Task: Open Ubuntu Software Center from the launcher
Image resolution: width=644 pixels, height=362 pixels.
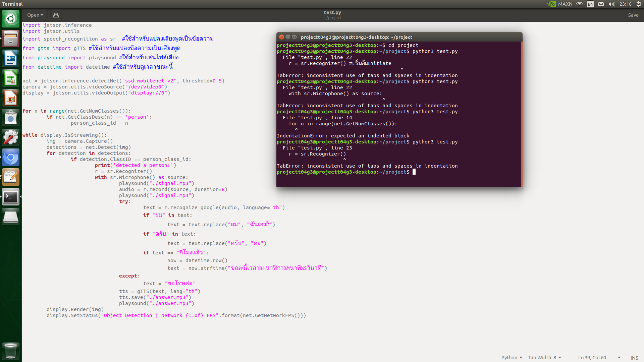Action: coord(11,117)
